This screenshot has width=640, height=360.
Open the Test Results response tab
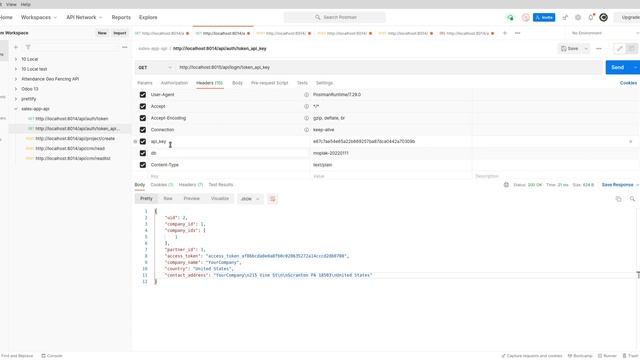pos(221,185)
